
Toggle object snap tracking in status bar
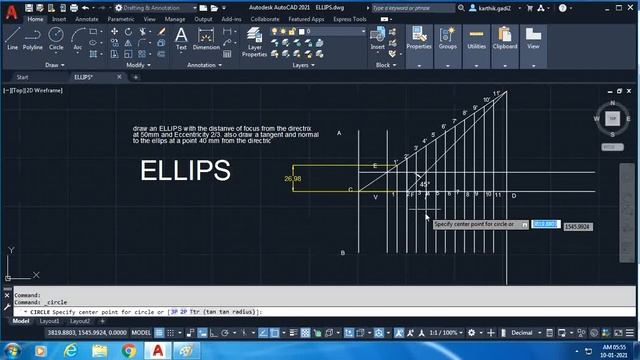tap(263, 333)
